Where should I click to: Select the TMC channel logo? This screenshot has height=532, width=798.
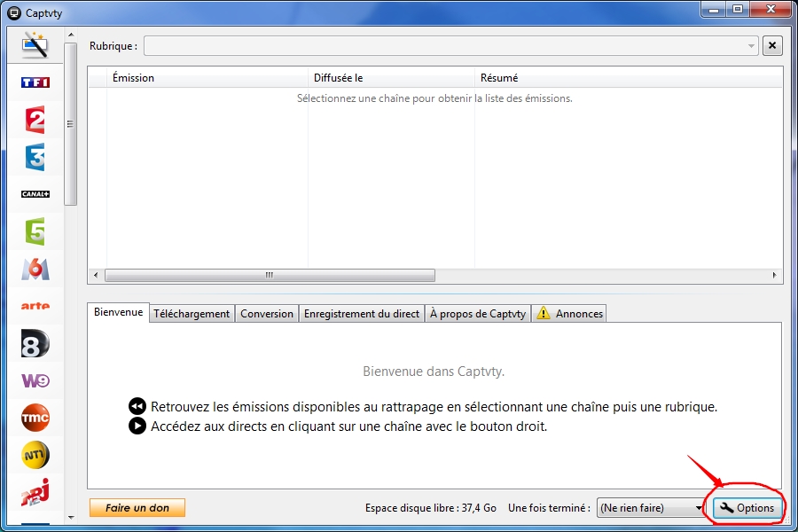click(35, 418)
